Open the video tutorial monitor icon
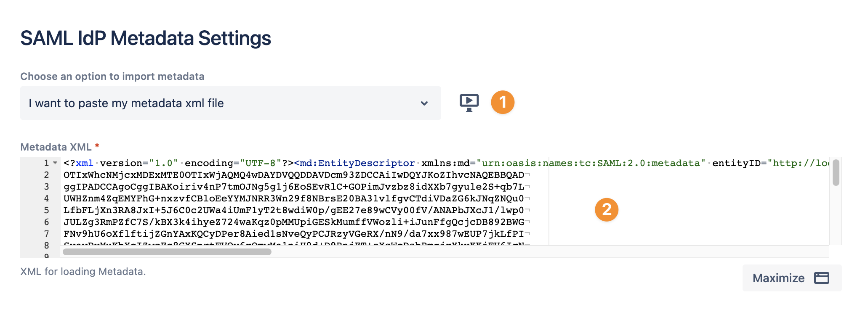This screenshot has width=868, height=312. tap(469, 103)
